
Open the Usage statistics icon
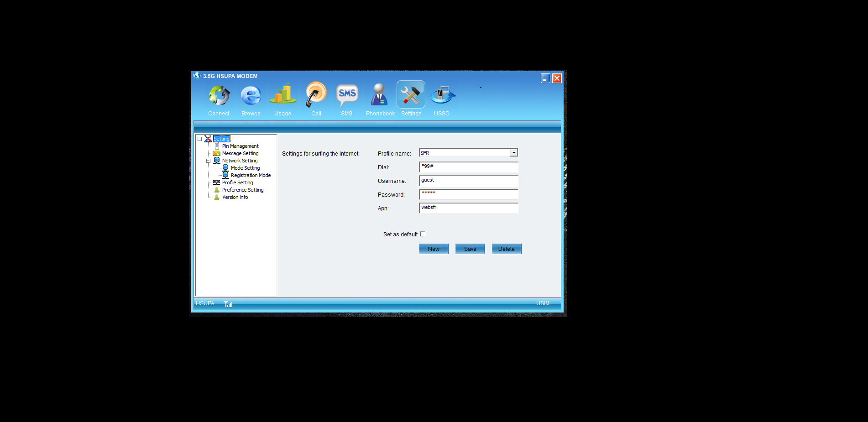click(x=282, y=94)
